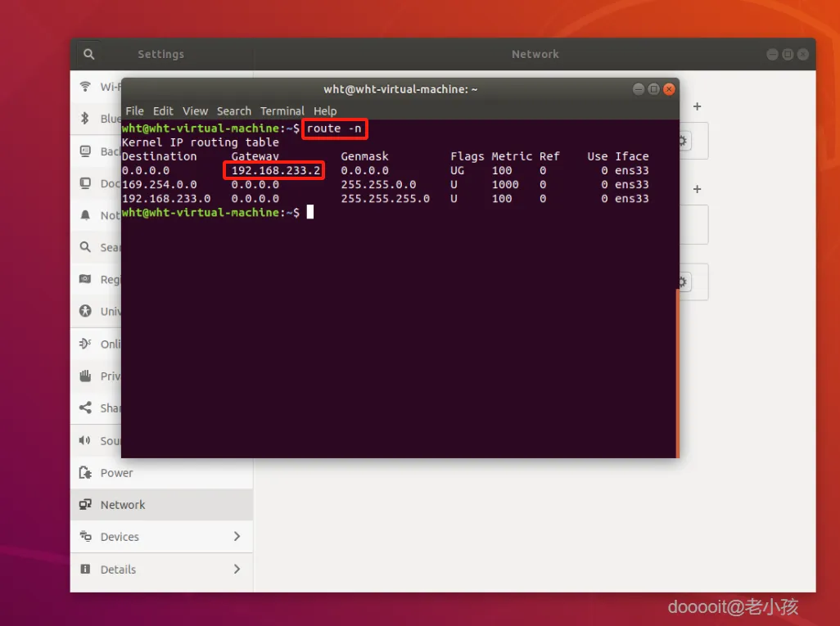
Task: Add a wired connection with upper plus button
Action: click(x=697, y=106)
